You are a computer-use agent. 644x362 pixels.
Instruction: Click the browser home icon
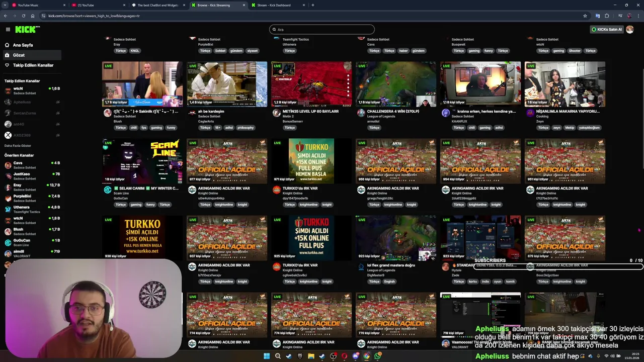[x=32, y=16]
